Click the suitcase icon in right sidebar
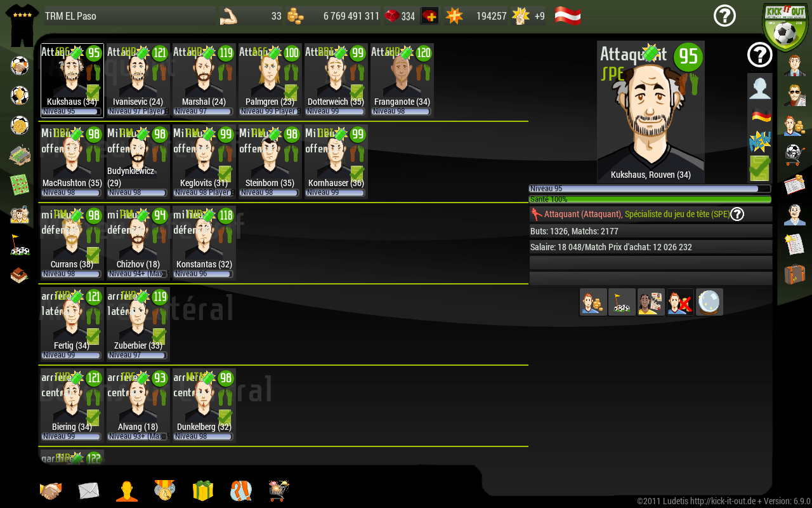Image resolution: width=812 pixels, height=508 pixels. point(794,274)
